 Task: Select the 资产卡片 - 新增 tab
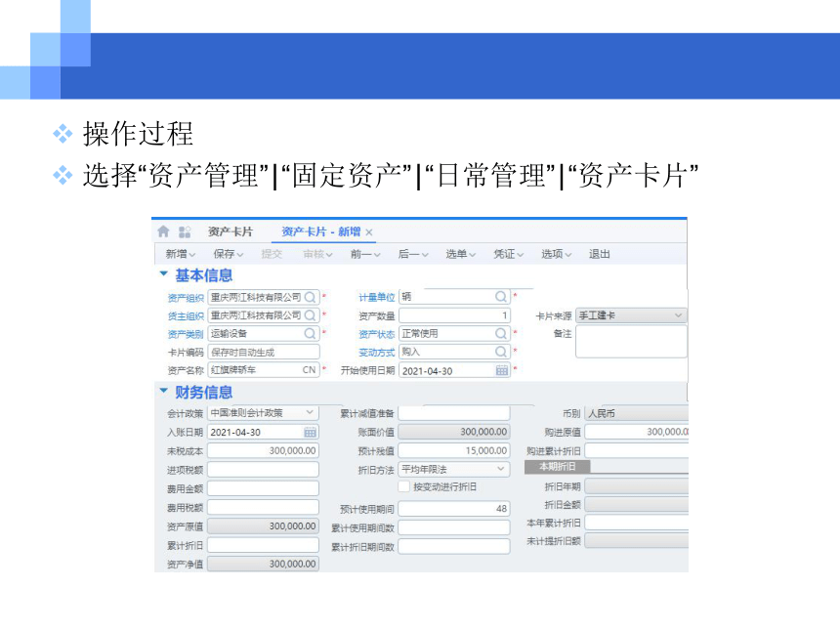(x=321, y=231)
